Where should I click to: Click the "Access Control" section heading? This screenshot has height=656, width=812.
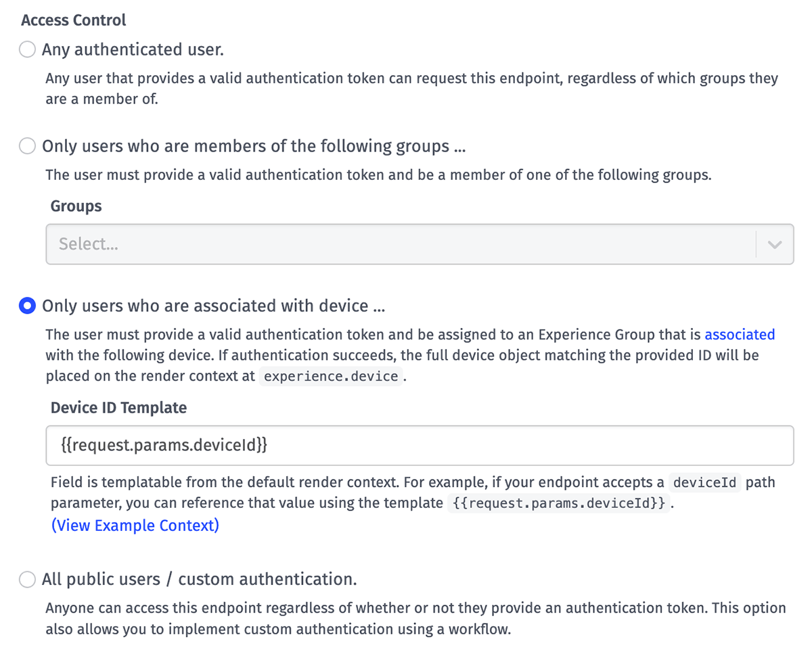74,20
